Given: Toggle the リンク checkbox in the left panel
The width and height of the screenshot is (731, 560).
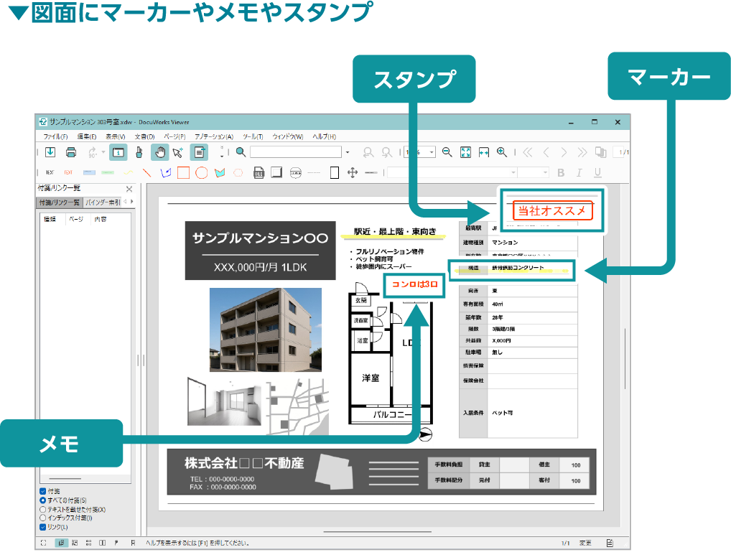Looking at the screenshot, I should point(42,526).
